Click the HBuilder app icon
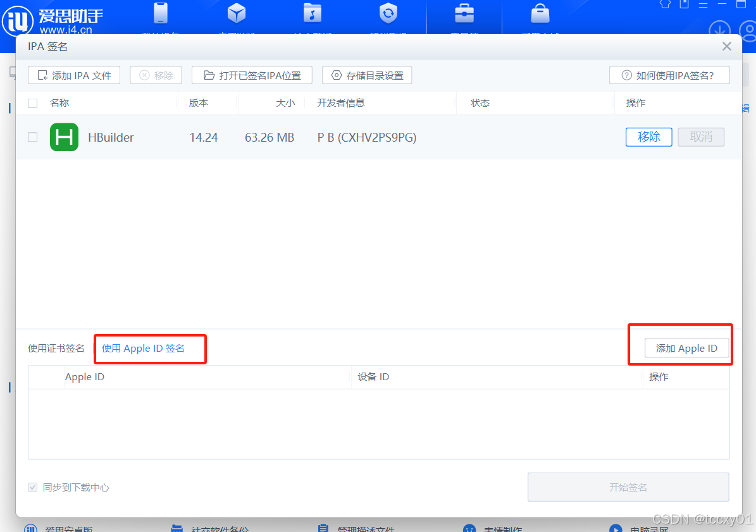The image size is (756, 532). pos(64,137)
